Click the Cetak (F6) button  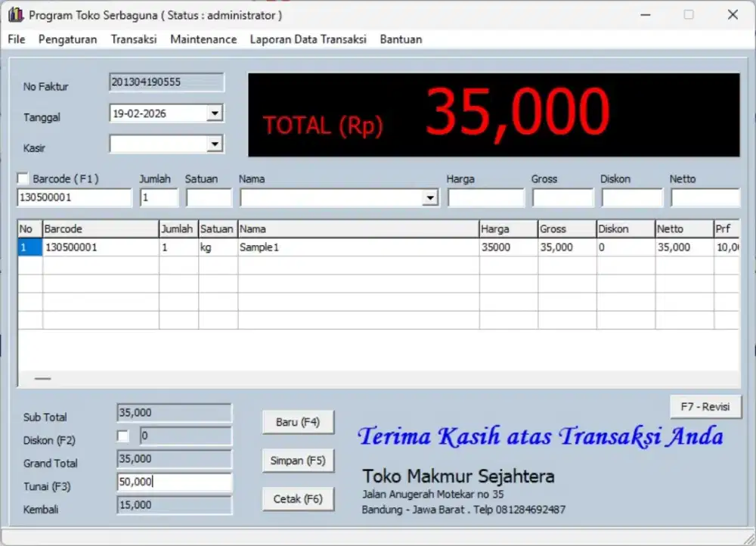click(x=298, y=499)
